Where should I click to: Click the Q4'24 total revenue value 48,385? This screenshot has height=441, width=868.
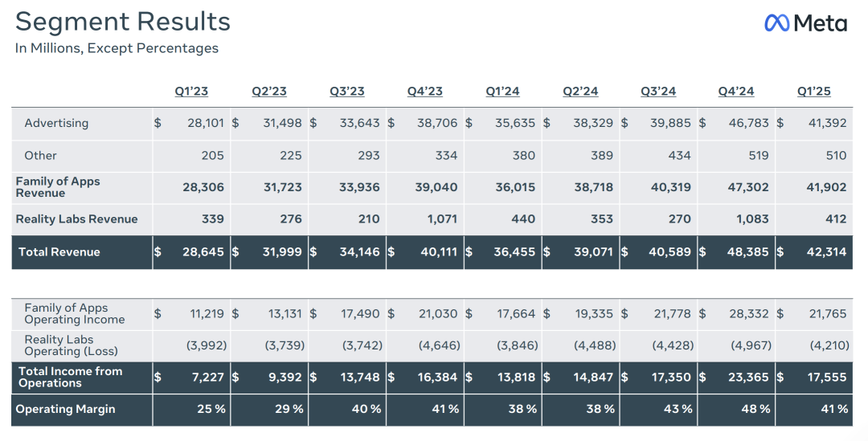tap(749, 252)
